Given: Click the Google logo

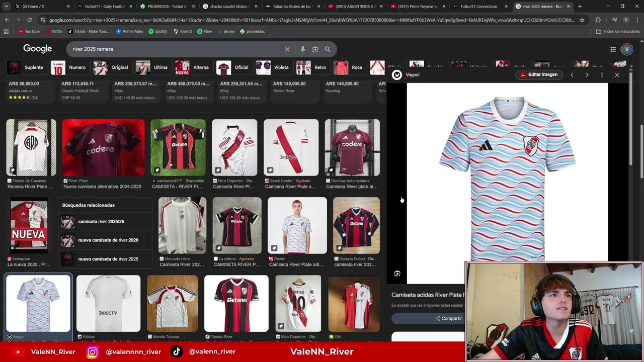Looking at the screenshot, I should (37, 49).
